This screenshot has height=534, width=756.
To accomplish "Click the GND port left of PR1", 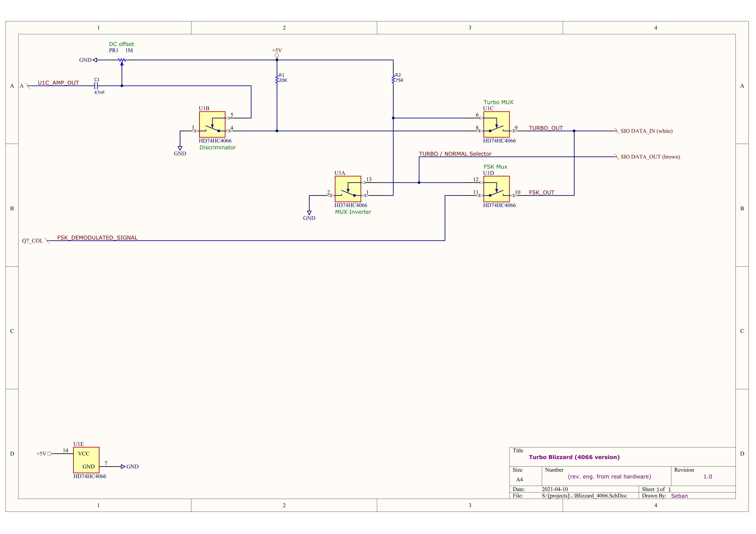I will point(88,60).
